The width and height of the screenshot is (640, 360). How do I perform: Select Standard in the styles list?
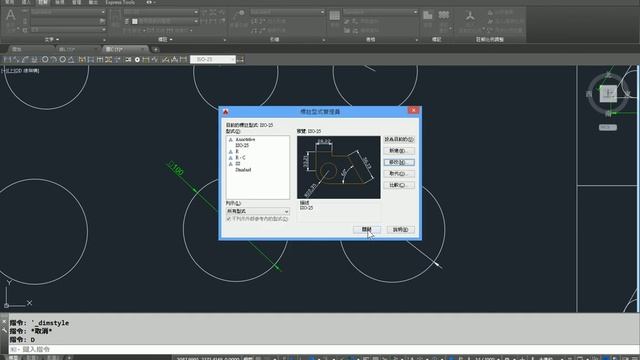pyautogui.click(x=243, y=169)
